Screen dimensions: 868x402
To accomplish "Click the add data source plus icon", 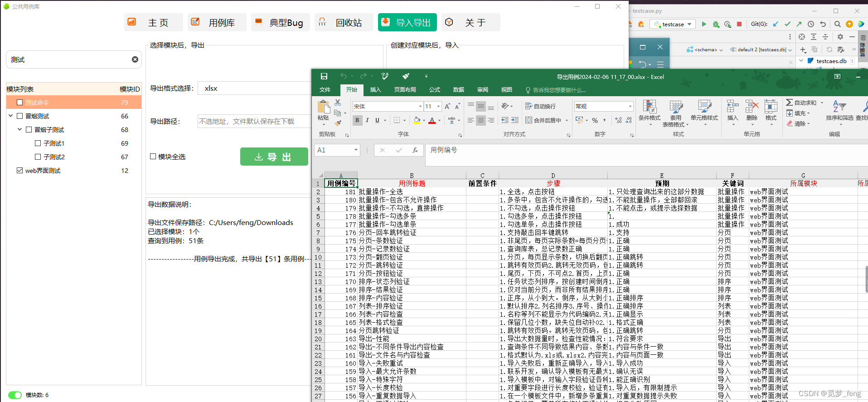I will point(803,49).
